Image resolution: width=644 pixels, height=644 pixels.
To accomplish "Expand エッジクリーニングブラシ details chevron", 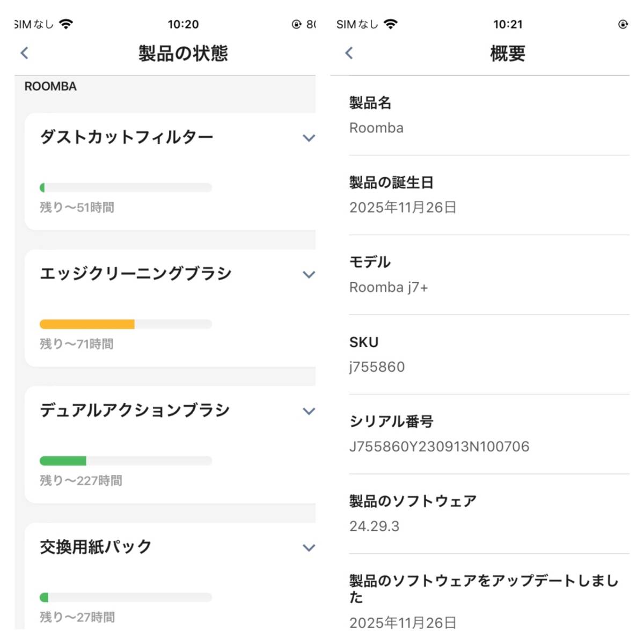I will pos(309,275).
